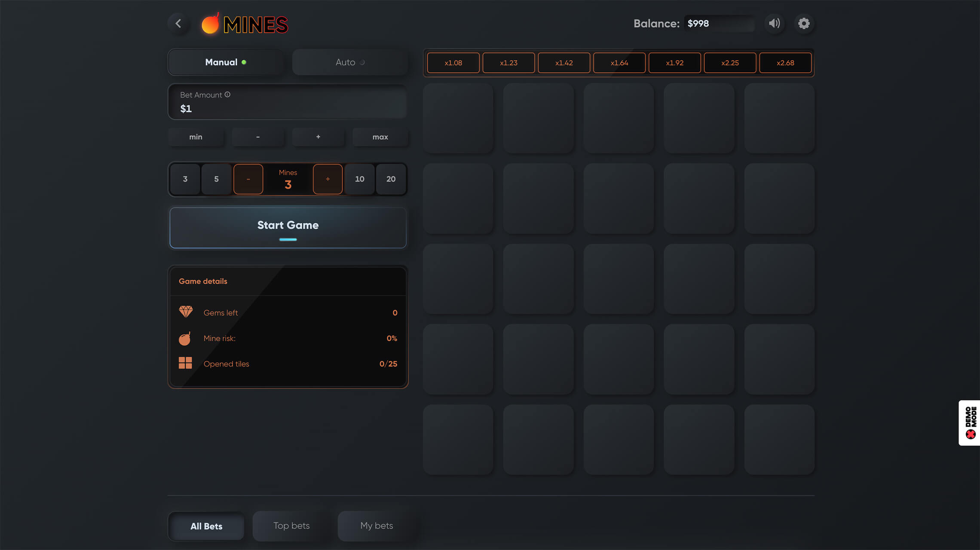
Task: Click the Bet Amount info icon
Action: [227, 95]
